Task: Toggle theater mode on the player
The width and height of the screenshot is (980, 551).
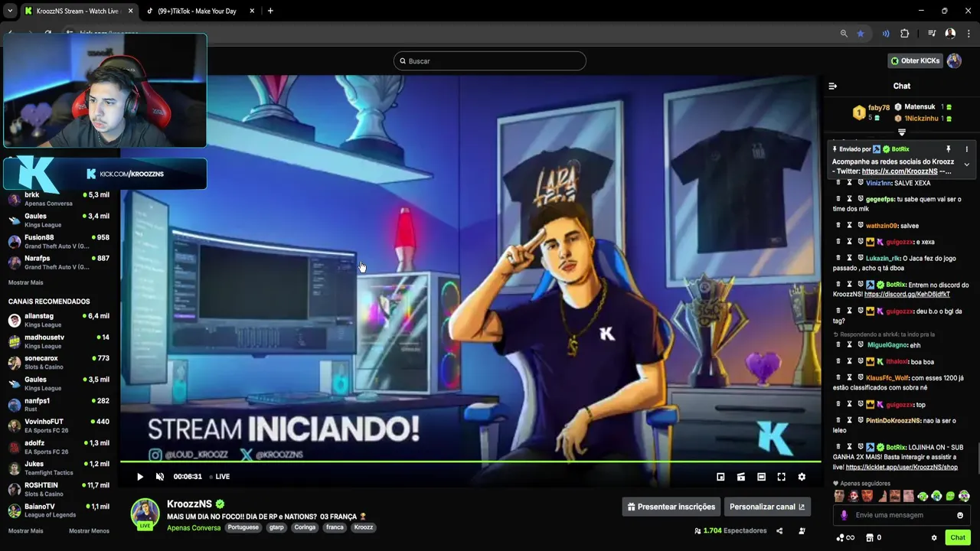Action: point(761,477)
